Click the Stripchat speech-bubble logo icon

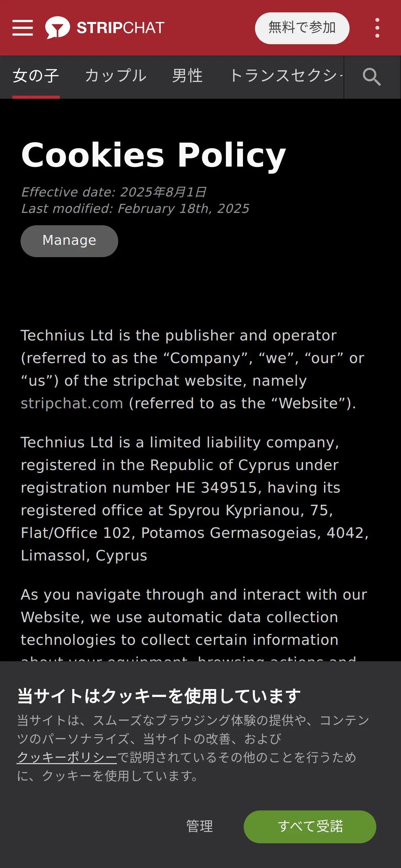(57, 27)
